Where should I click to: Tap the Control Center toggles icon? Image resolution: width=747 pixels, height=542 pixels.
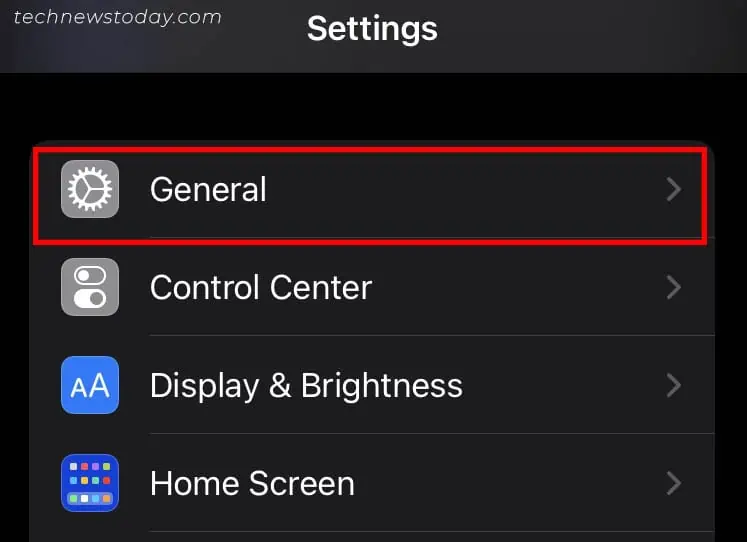point(90,287)
